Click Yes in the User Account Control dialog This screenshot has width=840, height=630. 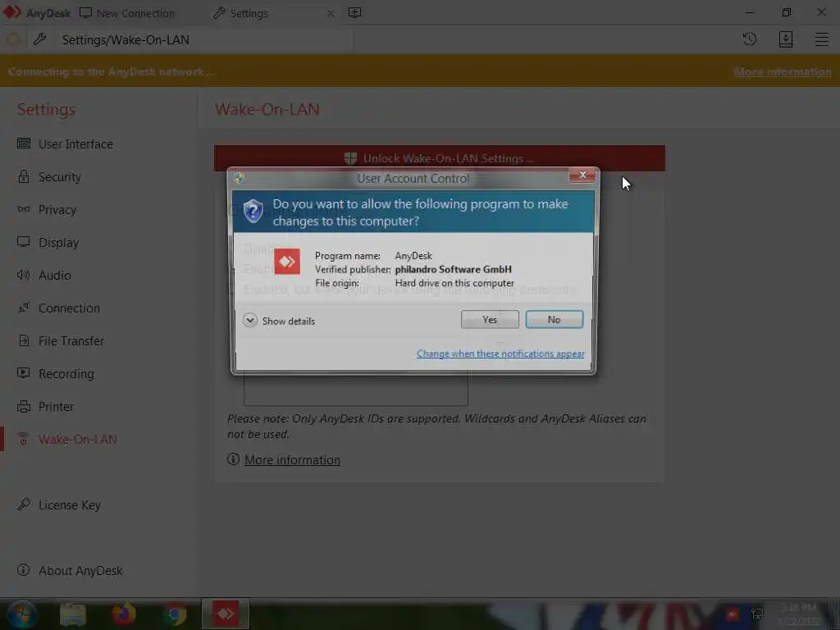coord(490,319)
